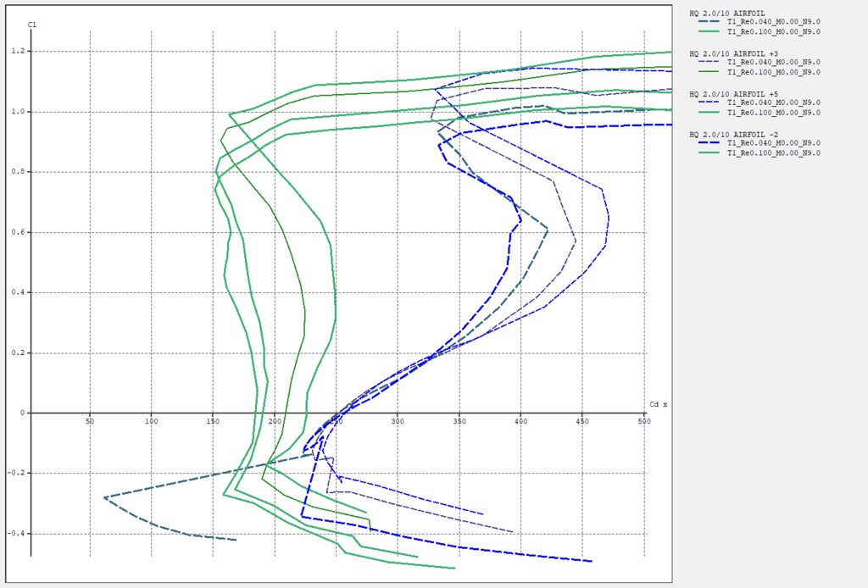Click the 300 tick on Cd axis
Viewport: 868px width, 588px height.
398,421
